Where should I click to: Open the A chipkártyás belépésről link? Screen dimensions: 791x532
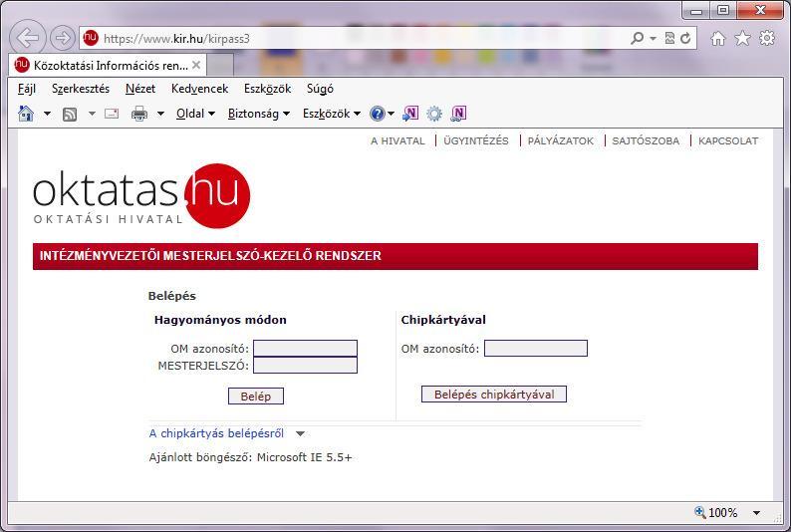[x=216, y=433]
